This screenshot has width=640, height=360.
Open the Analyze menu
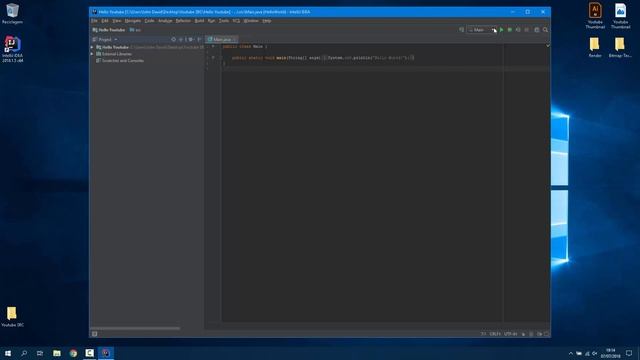pos(165,21)
